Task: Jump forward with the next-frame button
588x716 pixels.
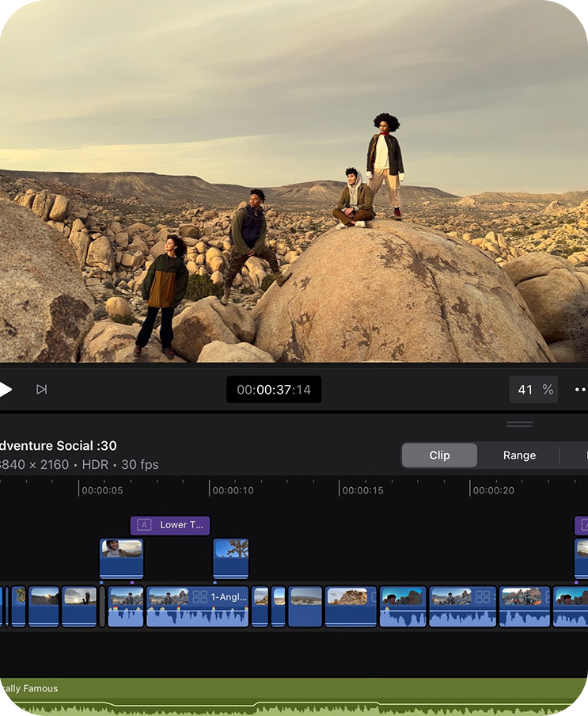Action: 42,389
